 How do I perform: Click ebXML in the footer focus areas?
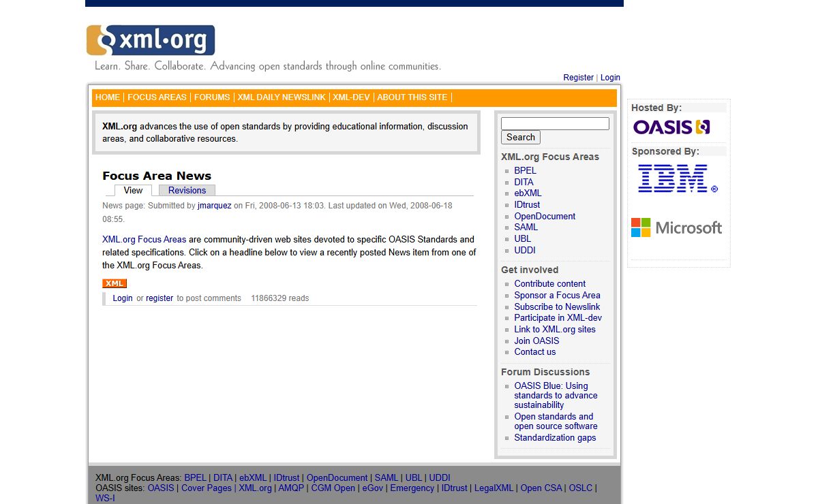[253, 478]
